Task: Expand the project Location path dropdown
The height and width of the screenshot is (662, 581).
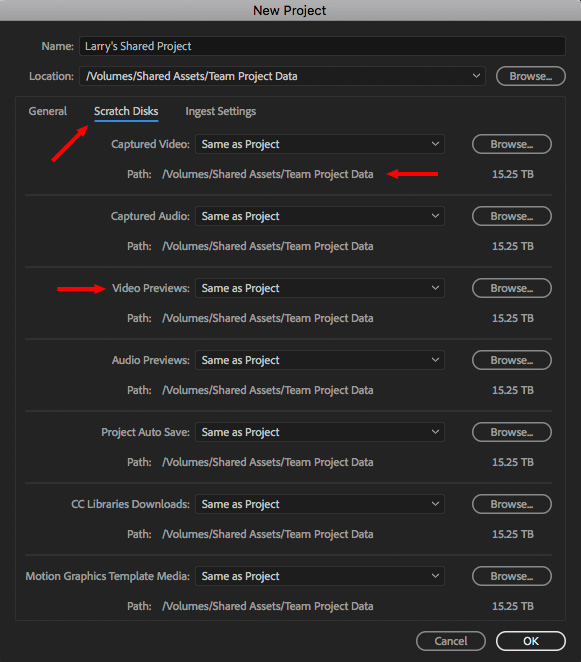Action: click(282, 76)
